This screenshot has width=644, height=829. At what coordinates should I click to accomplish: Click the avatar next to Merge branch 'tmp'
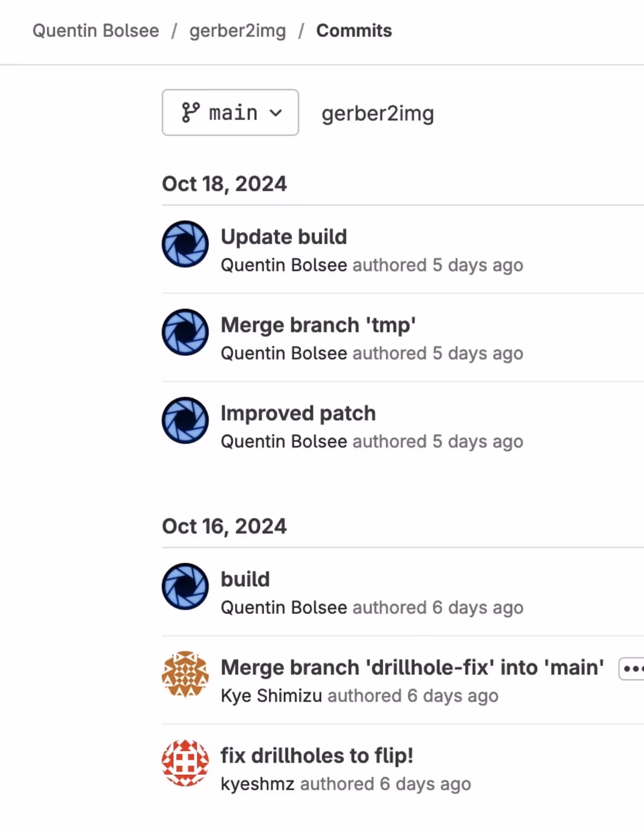185,332
